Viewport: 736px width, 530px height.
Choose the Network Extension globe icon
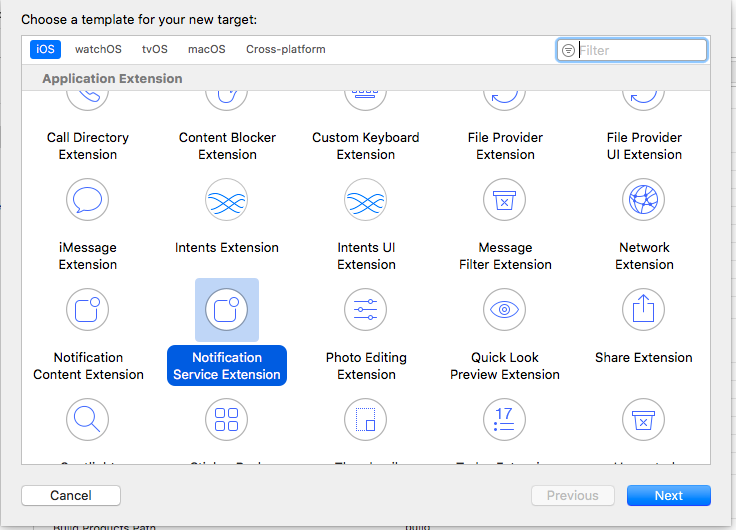pyautogui.click(x=643, y=200)
